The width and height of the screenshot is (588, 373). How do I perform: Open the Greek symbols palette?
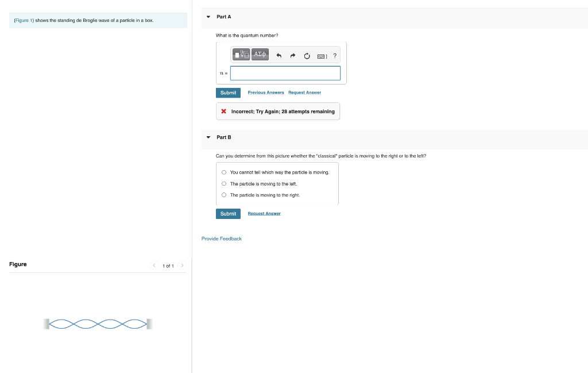point(260,55)
